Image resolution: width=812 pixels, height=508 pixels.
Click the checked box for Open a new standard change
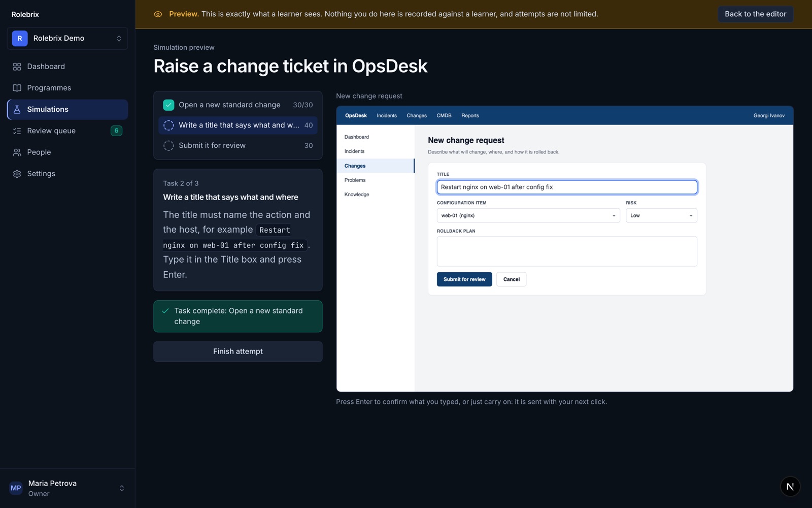[168, 105]
